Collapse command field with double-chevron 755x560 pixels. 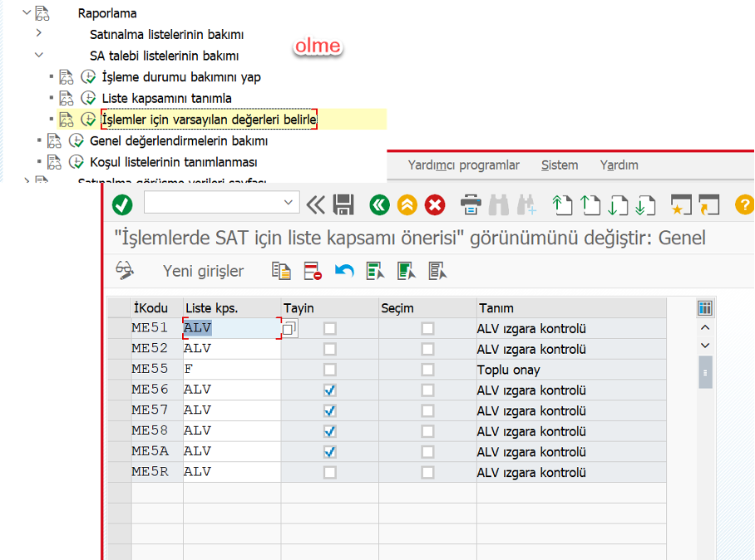(316, 205)
